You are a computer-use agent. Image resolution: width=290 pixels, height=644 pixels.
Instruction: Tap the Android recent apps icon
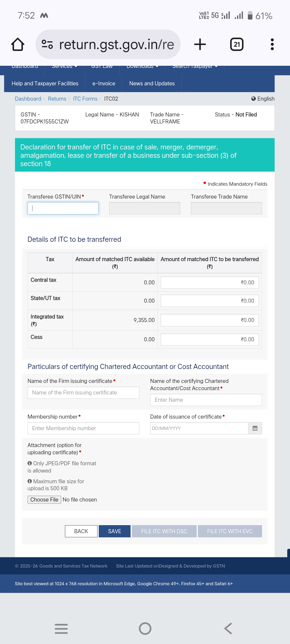pyautogui.click(x=61, y=628)
